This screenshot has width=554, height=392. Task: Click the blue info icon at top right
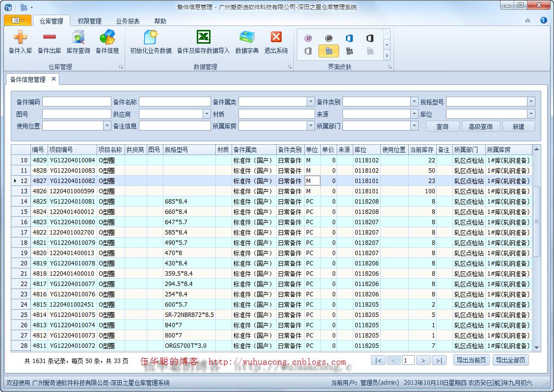tap(544, 21)
